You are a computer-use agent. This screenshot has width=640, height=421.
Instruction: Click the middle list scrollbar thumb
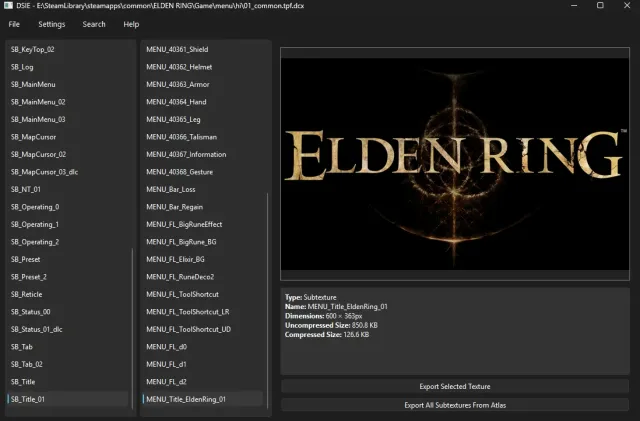pos(268,301)
